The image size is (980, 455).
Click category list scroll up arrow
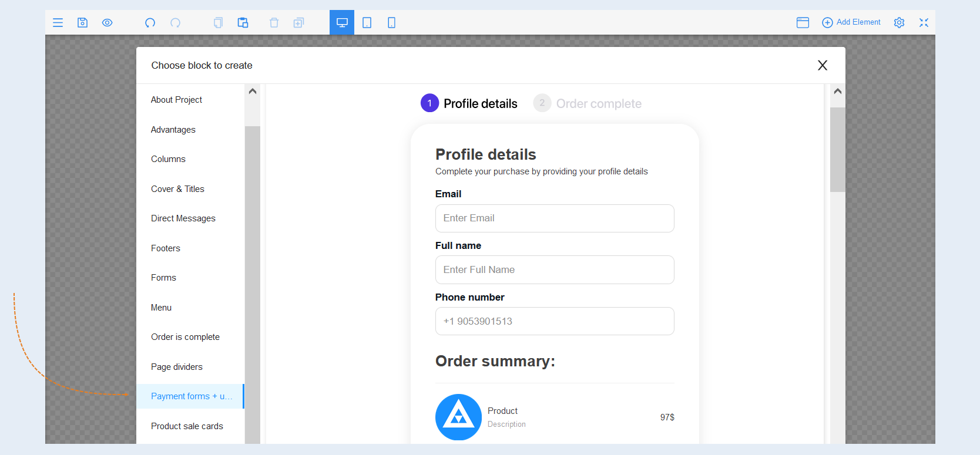point(253,91)
